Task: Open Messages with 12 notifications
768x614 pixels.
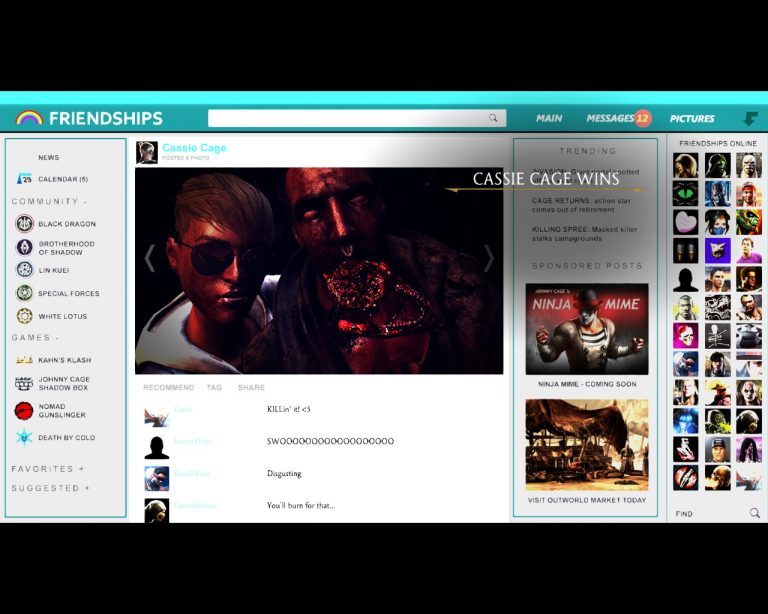Action: [x=617, y=118]
